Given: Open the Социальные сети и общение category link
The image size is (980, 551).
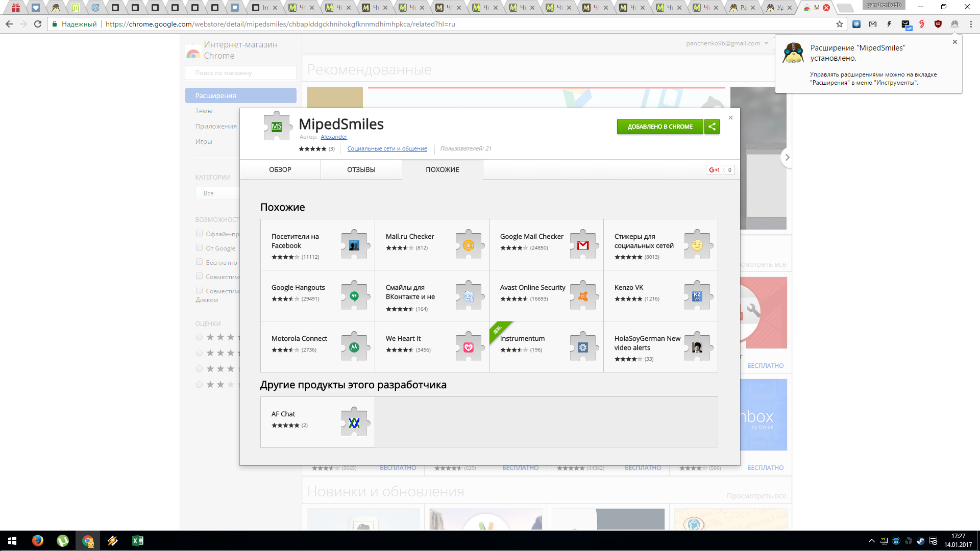Looking at the screenshot, I should (x=387, y=148).
